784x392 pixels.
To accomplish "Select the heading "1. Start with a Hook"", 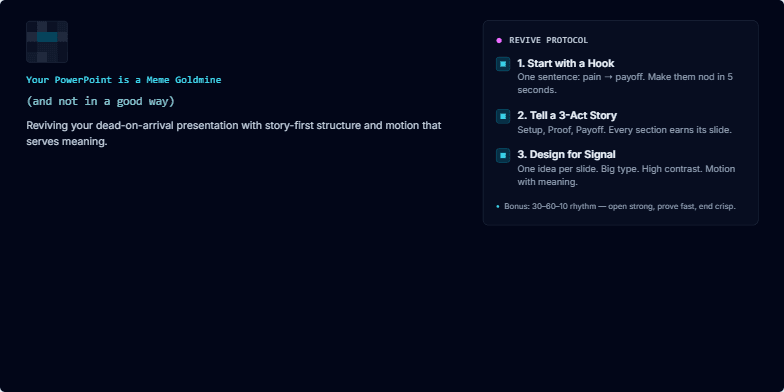I will (566, 64).
